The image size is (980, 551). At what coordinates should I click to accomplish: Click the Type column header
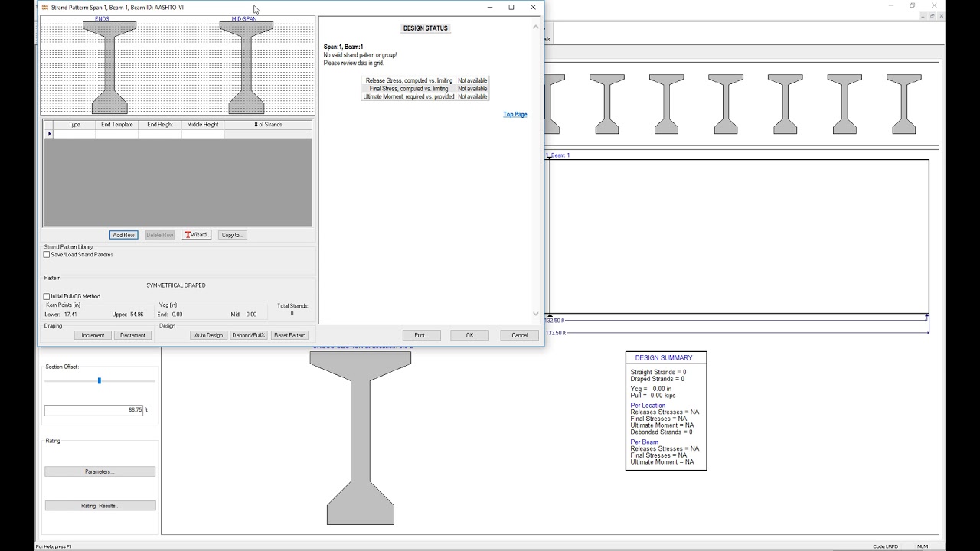(x=74, y=125)
